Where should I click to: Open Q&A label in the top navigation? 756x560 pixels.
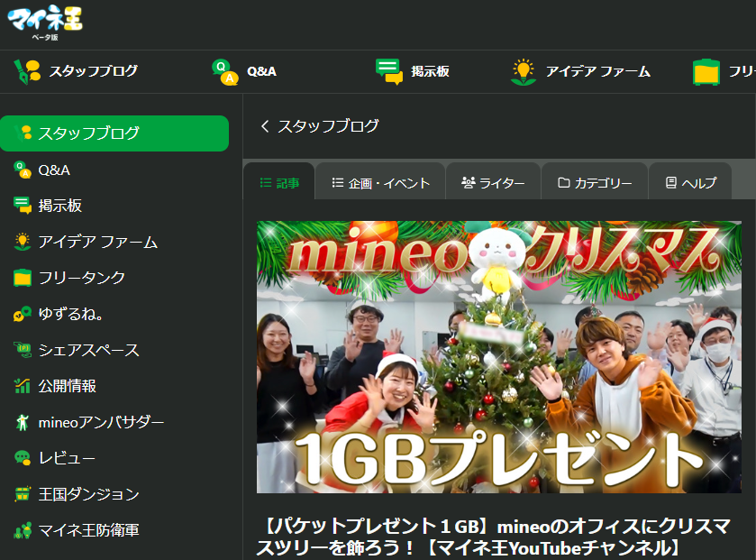[x=261, y=72]
